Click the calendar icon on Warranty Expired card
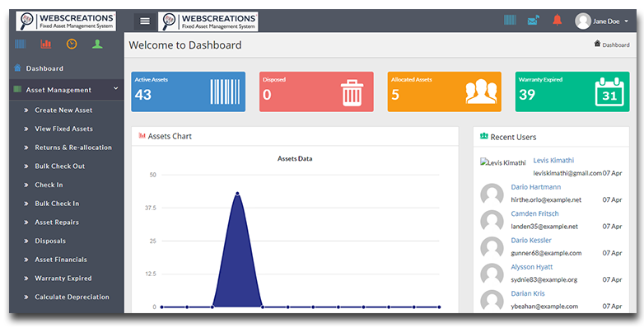This screenshot has width=644, height=328. (x=609, y=92)
